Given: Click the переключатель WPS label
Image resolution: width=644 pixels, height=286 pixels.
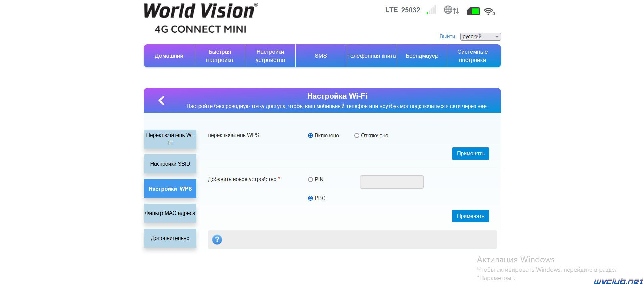Looking at the screenshot, I should point(233,135).
